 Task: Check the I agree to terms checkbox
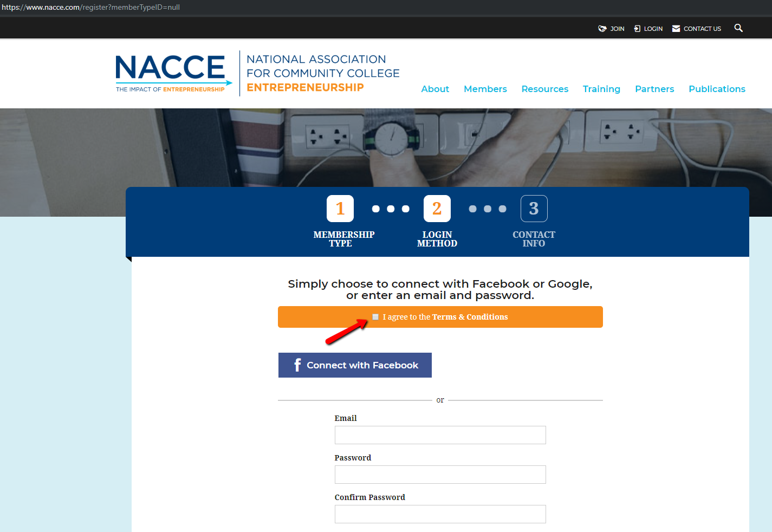[x=375, y=317]
